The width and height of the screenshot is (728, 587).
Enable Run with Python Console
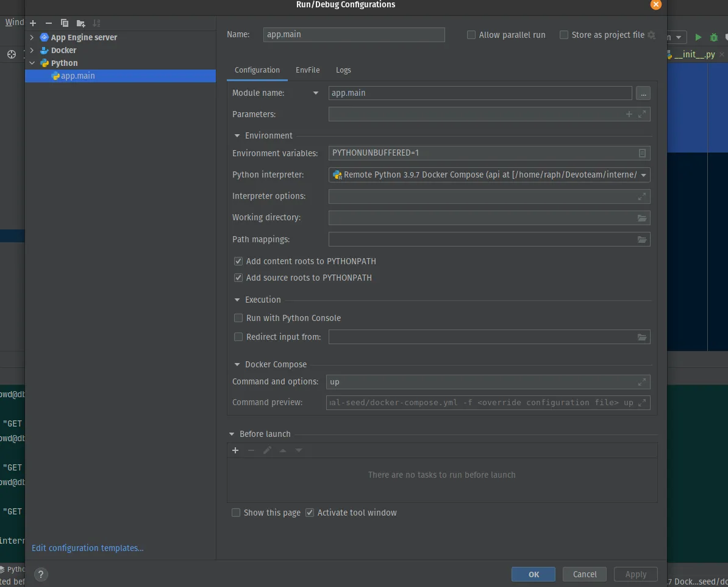(238, 318)
